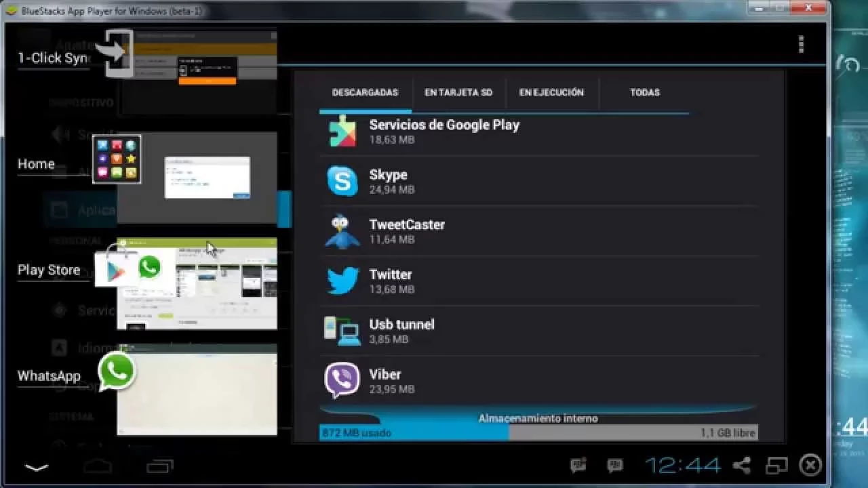This screenshot has width=868, height=488.
Task: Tap the recent apps button
Action: click(160, 466)
